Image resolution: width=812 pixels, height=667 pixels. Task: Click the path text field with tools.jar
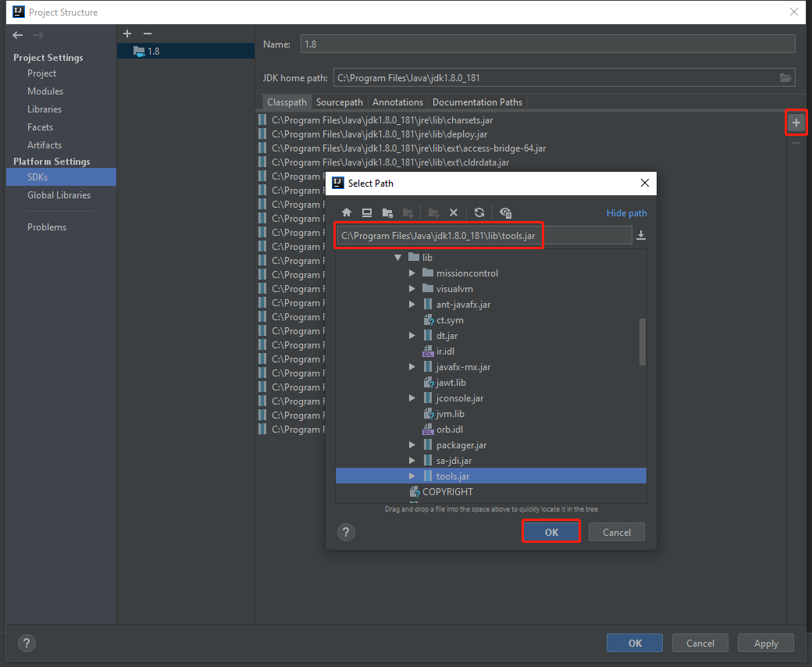coord(484,236)
